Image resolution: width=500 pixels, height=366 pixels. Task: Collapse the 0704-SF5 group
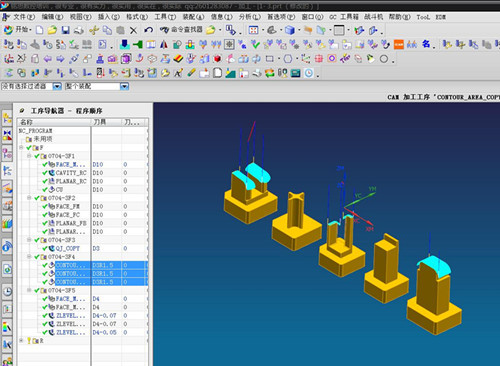(x=29, y=290)
